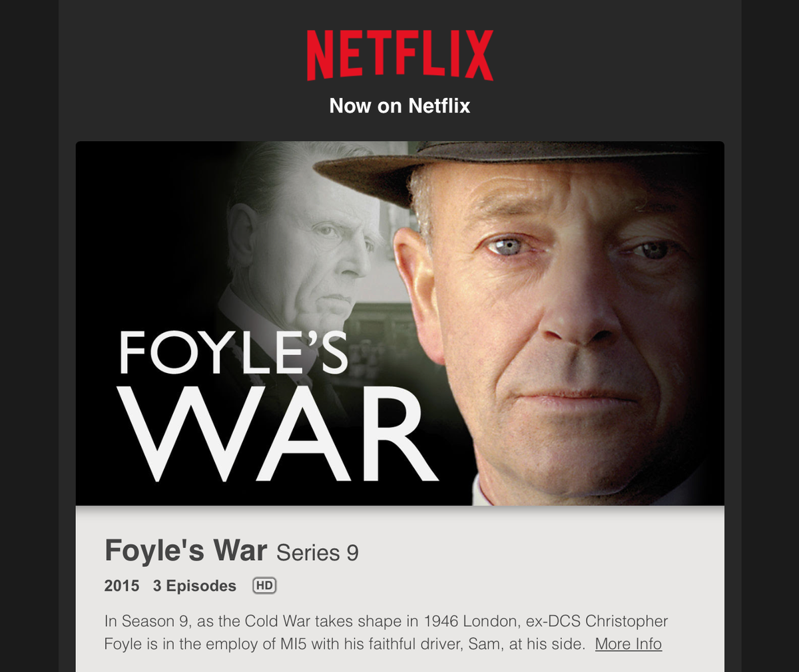The height and width of the screenshot is (672, 799).
Task: Click the FOYLE'S word on poster
Action: (233, 354)
